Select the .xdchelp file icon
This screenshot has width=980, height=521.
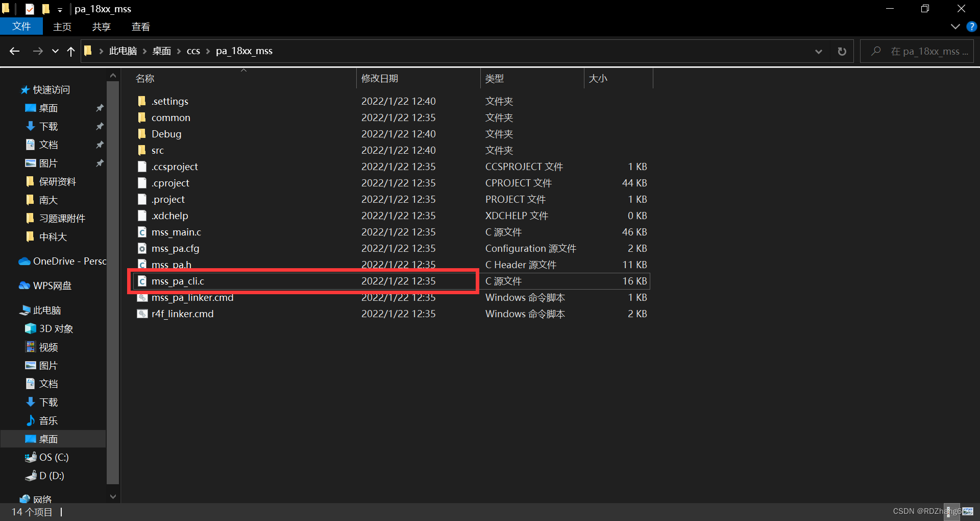[x=142, y=216]
